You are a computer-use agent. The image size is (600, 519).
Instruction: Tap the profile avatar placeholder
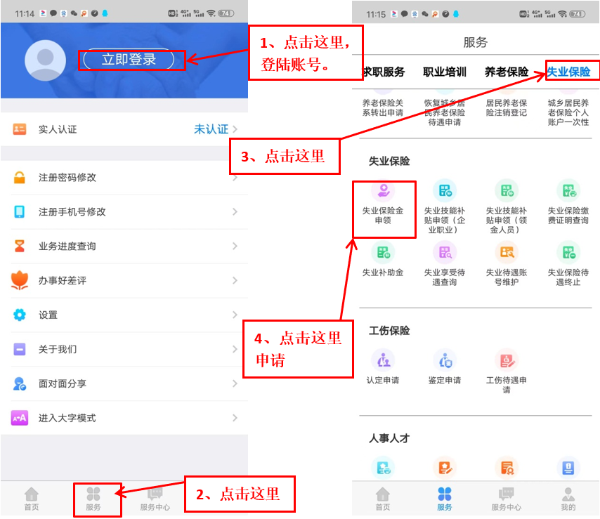click(x=45, y=61)
